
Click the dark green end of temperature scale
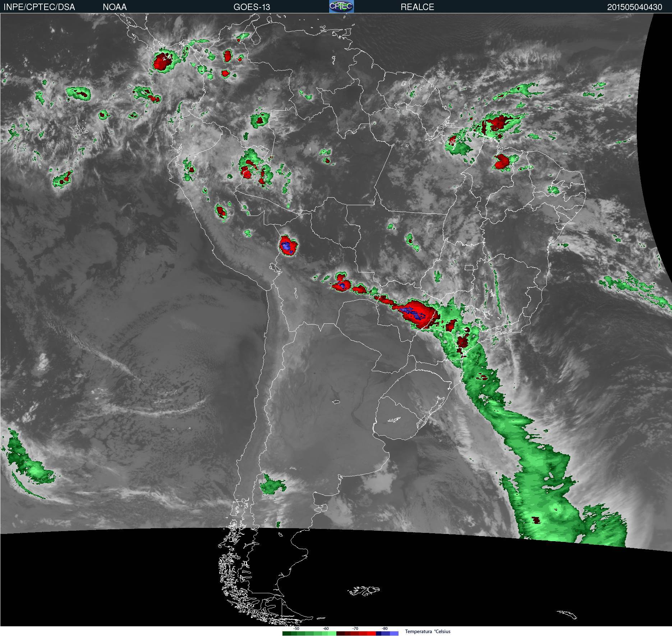(286, 633)
